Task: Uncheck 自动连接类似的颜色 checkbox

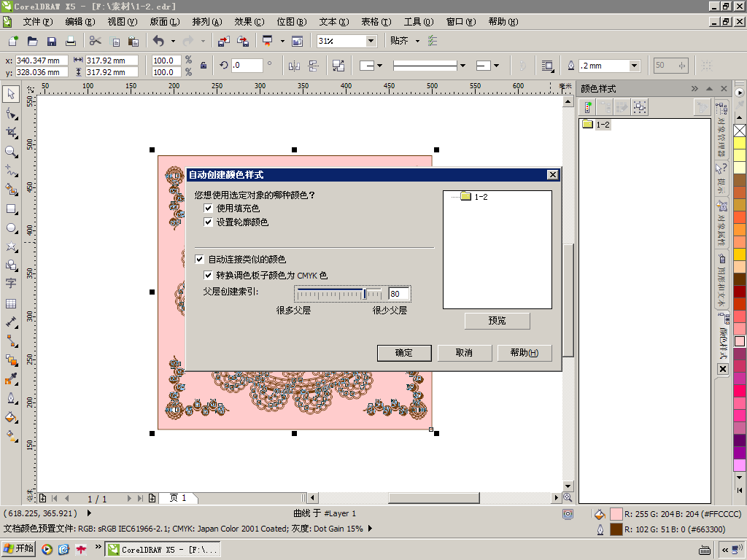Action: coord(200,259)
